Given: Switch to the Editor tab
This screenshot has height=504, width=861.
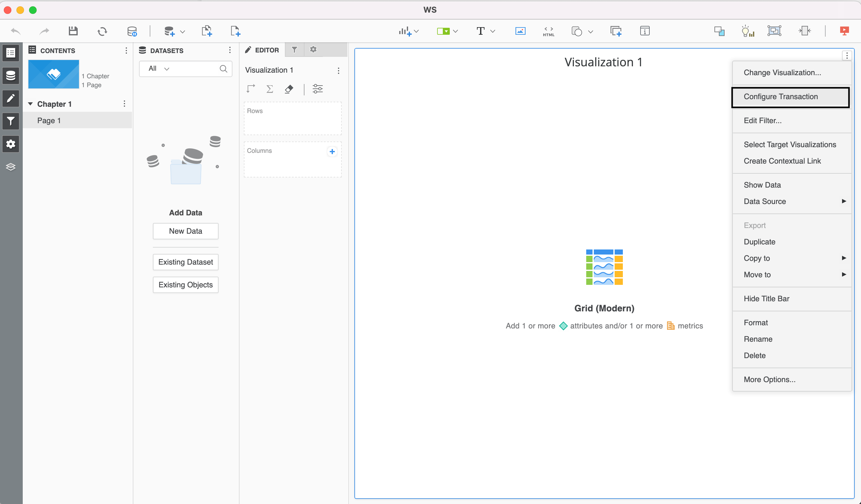Looking at the screenshot, I should point(262,50).
